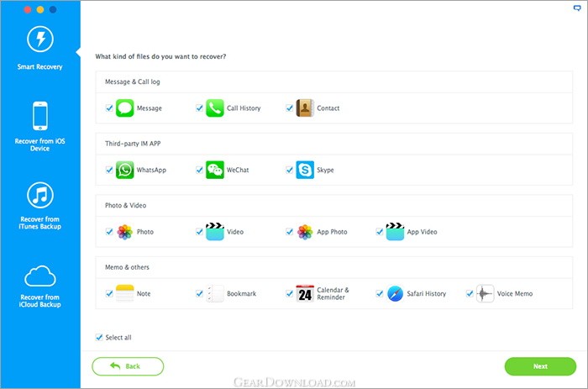Image resolution: width=588 pixels, height=389 pixels.
Task: Click the WhatsApp app icon
Action: point(125,170)
